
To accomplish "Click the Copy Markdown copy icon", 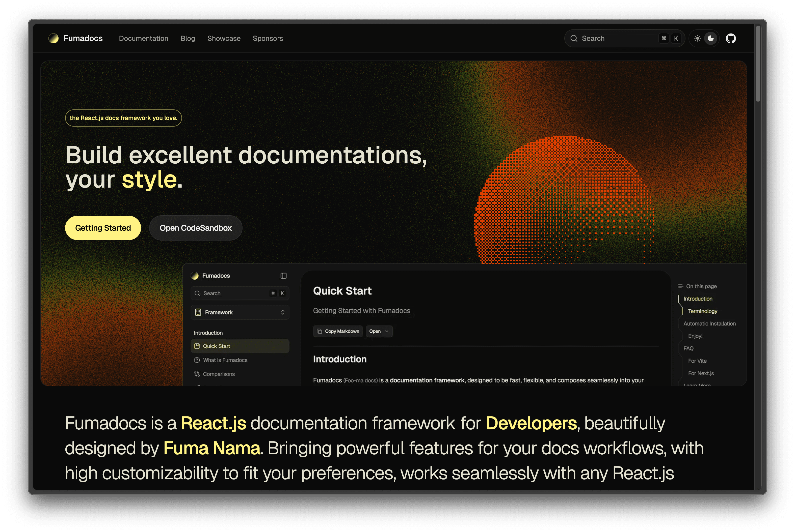I will point(319,331).
